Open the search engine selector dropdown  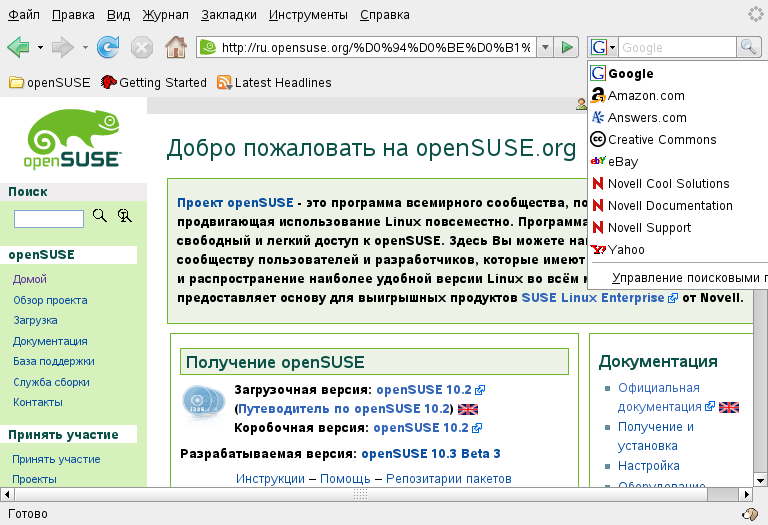coord(600,47)
